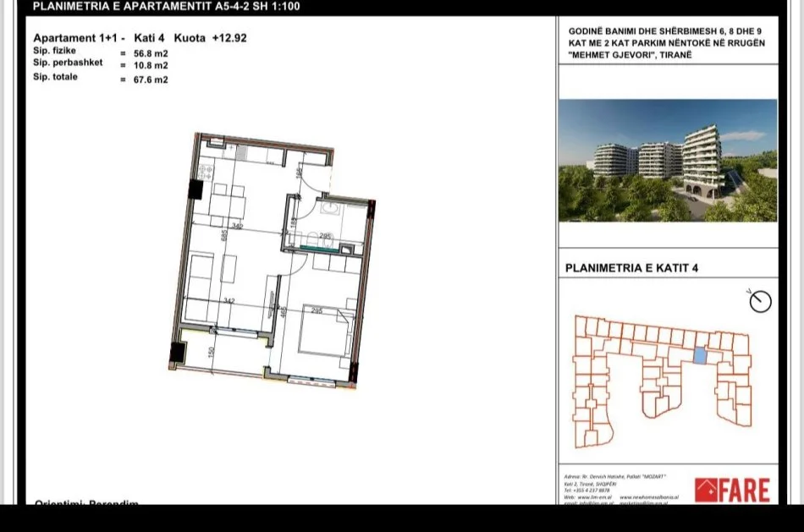Select the north arrow compass icon
804x532 pixels.
click(759, 303)
